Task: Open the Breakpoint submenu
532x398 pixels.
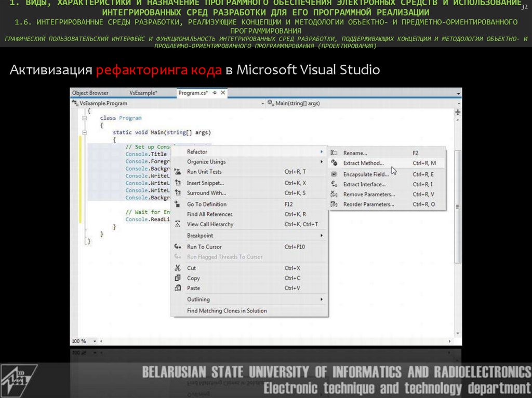Action: [x=249, y=235]
